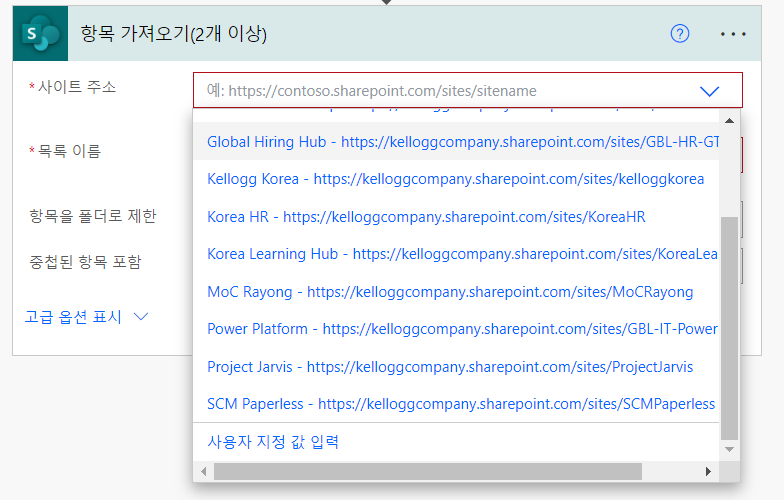Choose Korea HR site option

click(x=456, y=216)
